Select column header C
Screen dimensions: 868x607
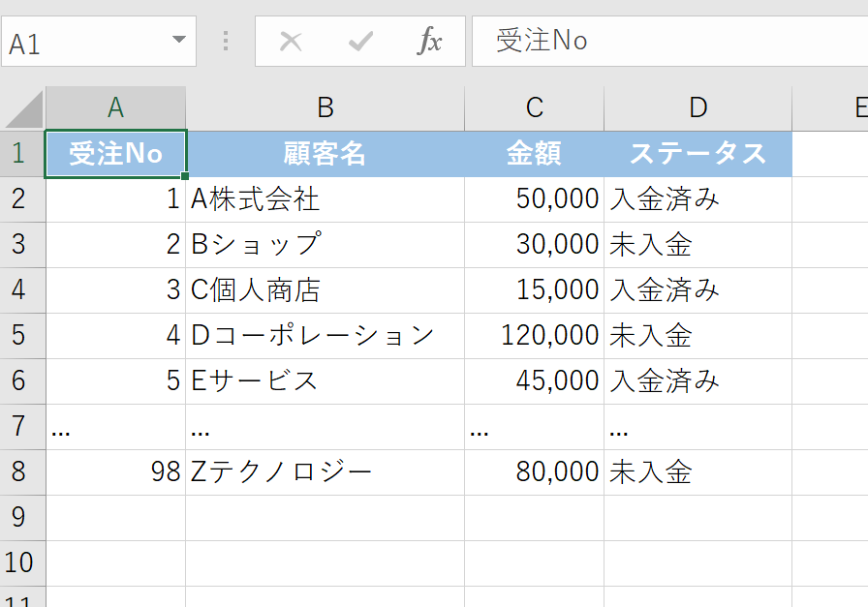tap(534, 106)
